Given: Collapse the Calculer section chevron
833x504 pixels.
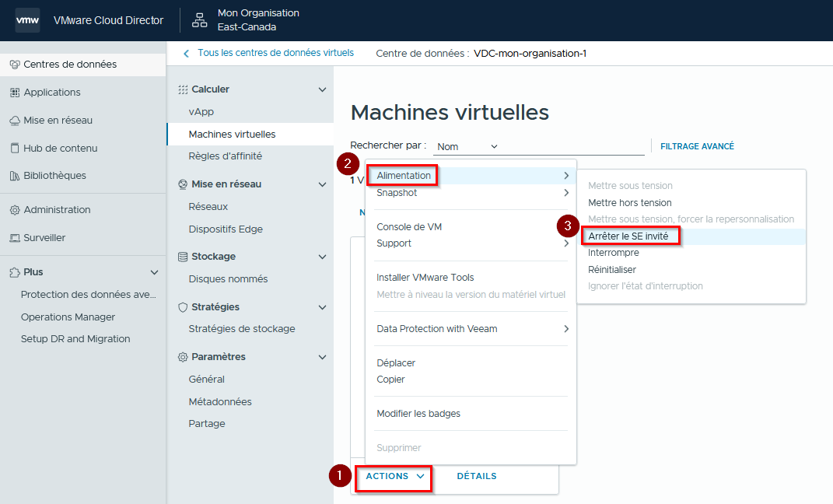Looking at the screenshot, I should point(322,89).
